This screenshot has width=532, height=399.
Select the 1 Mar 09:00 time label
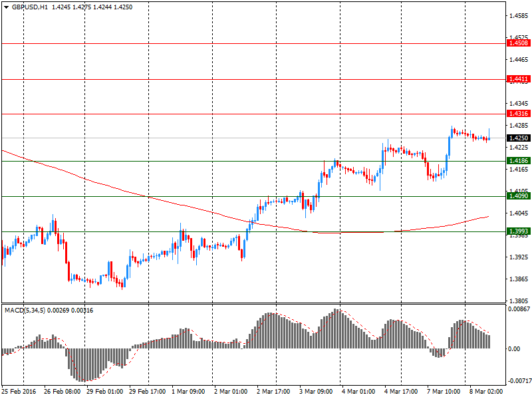(x=188, y=392)
